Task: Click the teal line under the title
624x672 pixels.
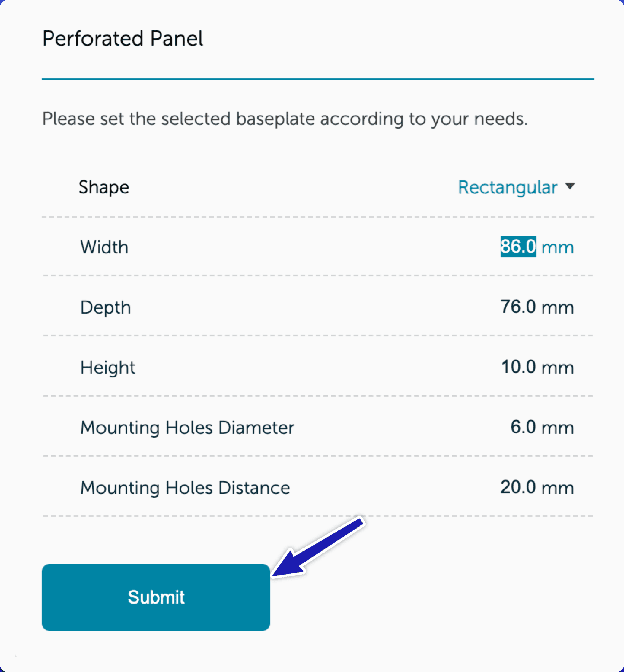Action: [318, 79]
